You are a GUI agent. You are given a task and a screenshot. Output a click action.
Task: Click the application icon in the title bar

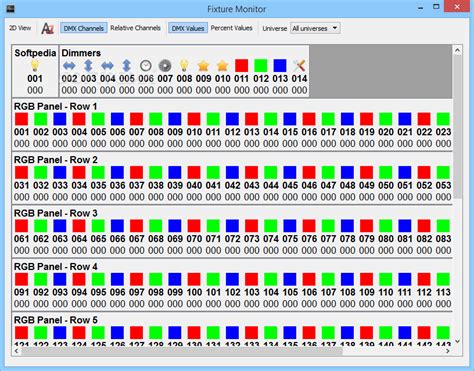[x=11, y=8]
